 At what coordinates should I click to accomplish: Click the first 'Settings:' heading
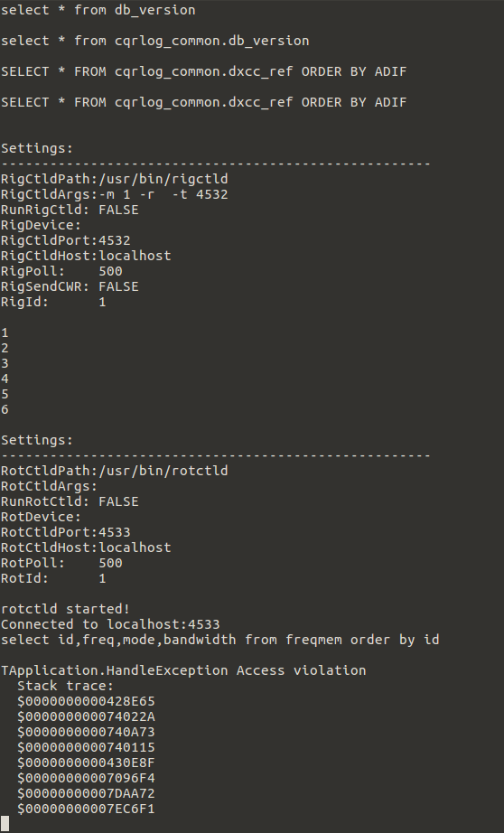37,148
